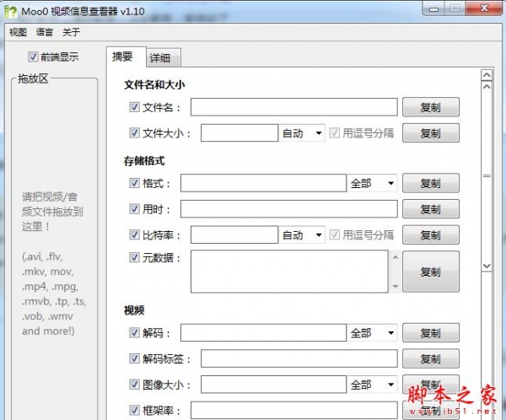Image resolution: width=506 pixels, height=420 pixels.
Task: Toggle 用逗号分隔 checkbox for 比特率
Action: click(334, 234)
